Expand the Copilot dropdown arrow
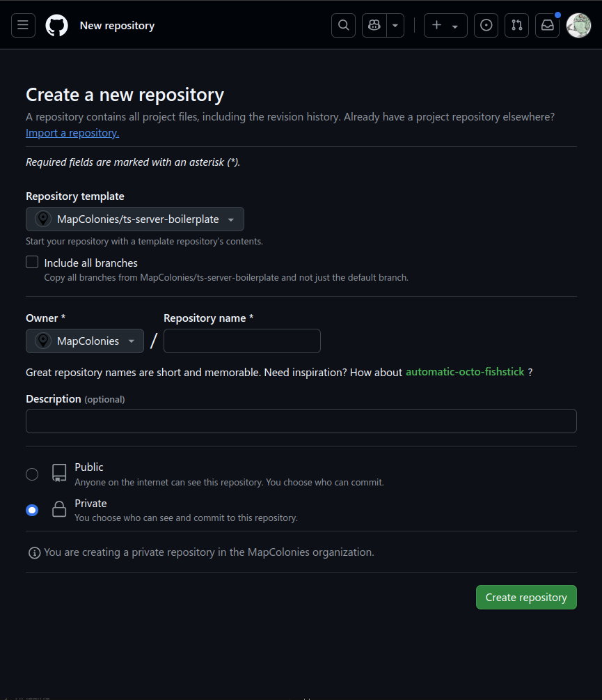 click(395, 25)
